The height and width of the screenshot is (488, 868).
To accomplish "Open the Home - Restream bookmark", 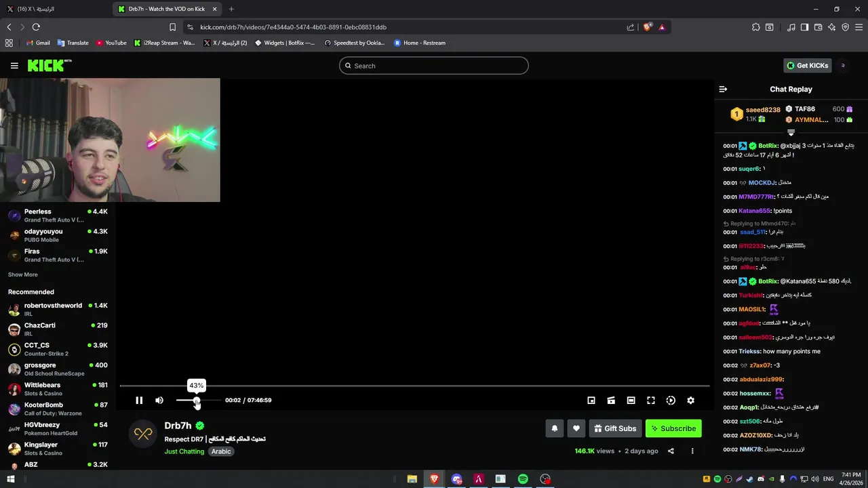I will [420, 43].
